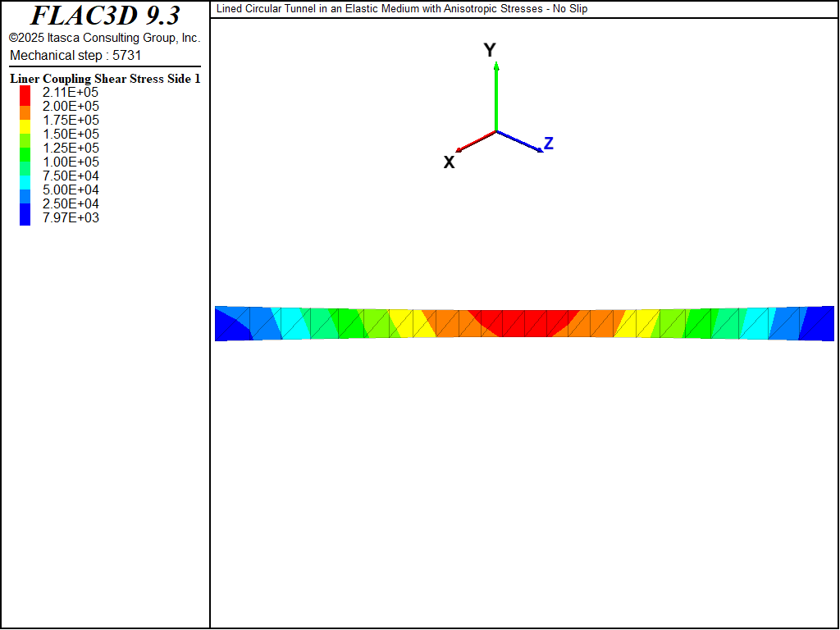Viewport: 840px width, 630px height.
Task: Click the X axis label letter
Action: coord(450,162)
